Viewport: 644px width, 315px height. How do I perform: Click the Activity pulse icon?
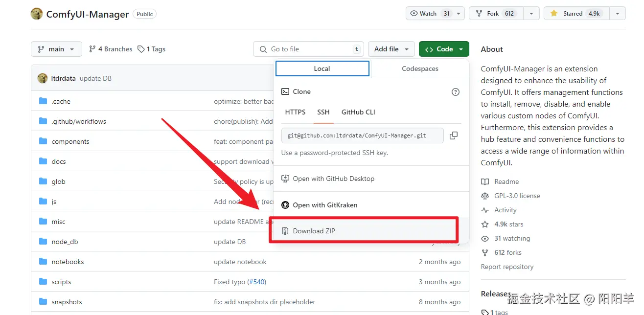(485, 210)
